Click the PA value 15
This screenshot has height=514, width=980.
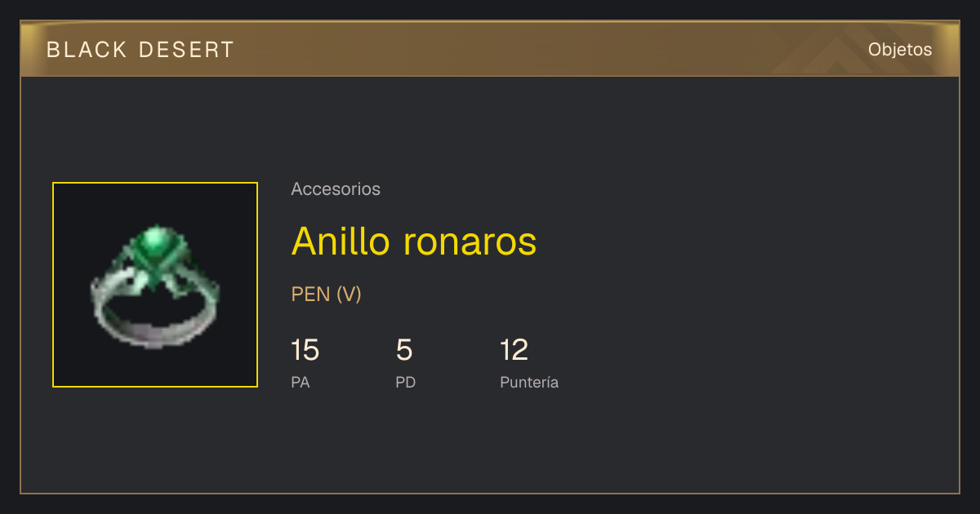305,350
